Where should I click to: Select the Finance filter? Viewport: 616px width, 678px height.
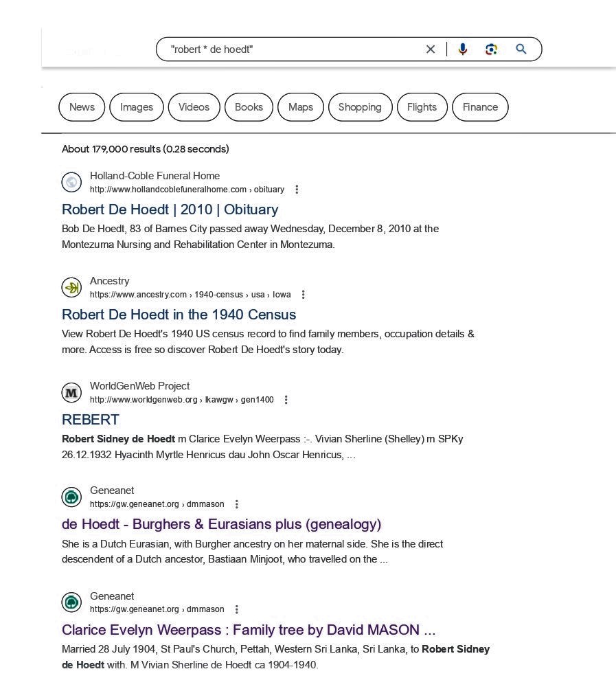click(x=480, y=107)
